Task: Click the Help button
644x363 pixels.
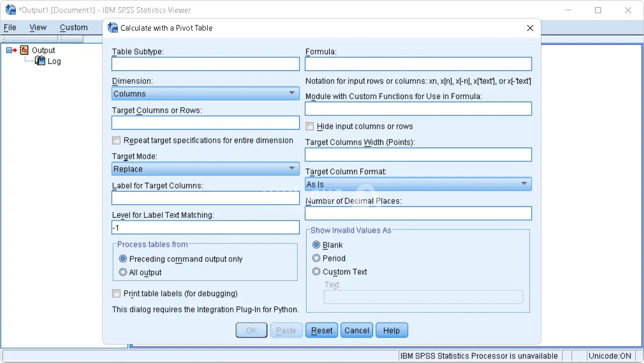Action: [391, 330]
